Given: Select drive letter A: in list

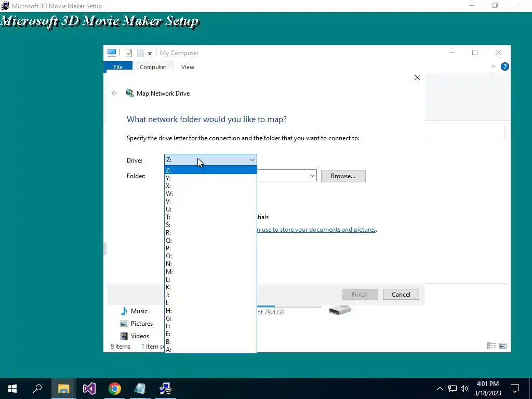Looking at the screenshot, I should point(211,349).
